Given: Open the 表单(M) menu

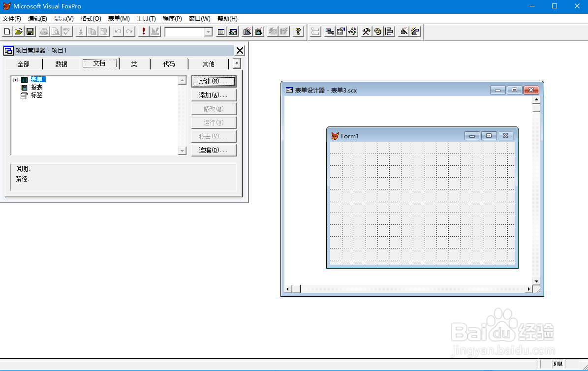Looking at the screenshot, I should pyautogui.click(x=119, y=18).
